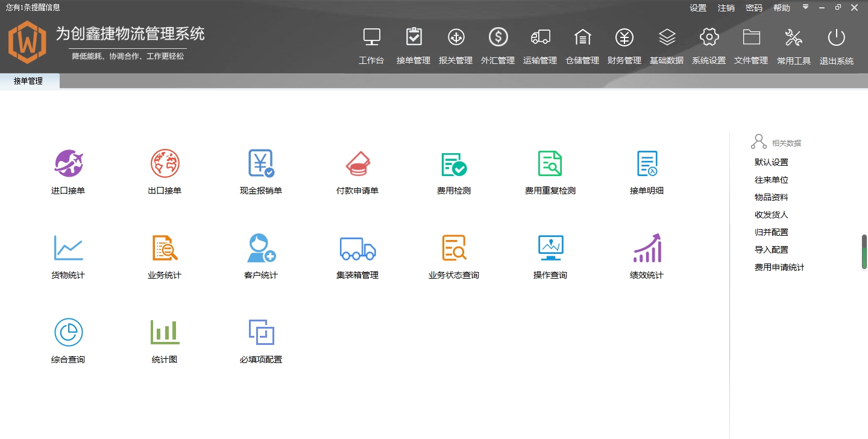Switch to the 工作台 workbench module

[x=371, y=44]
